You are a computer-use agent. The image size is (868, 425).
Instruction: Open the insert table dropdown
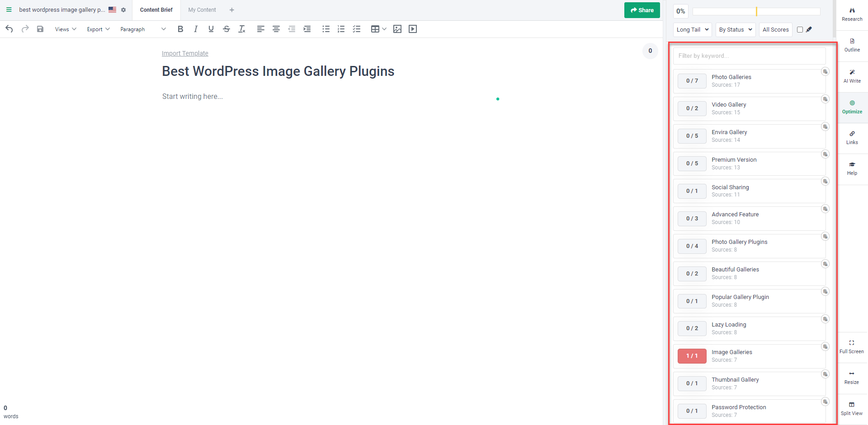pyautogui.click(x=378, y=29)
